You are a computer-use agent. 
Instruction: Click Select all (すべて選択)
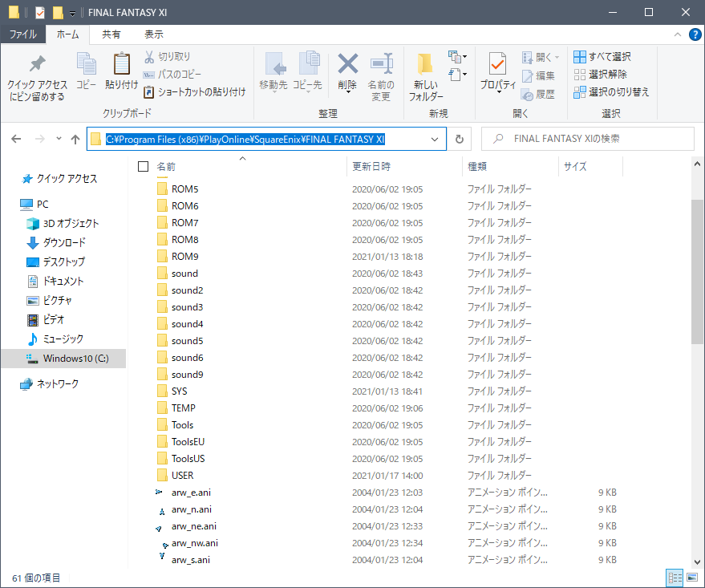tap(602, 57)
